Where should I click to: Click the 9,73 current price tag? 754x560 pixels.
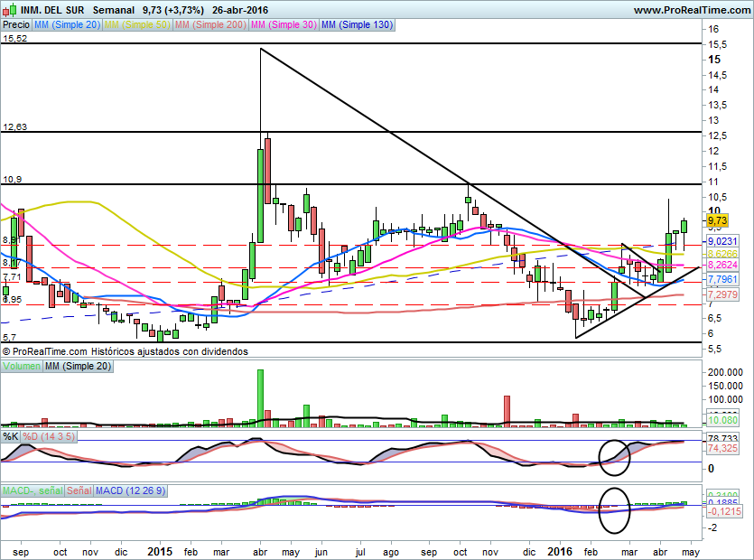(x=718, y=220)
